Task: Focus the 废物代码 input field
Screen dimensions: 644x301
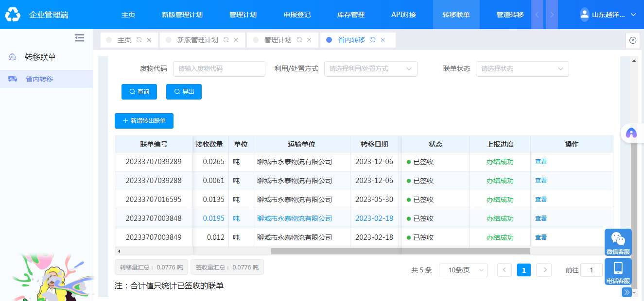Action: tap(219, 69)
